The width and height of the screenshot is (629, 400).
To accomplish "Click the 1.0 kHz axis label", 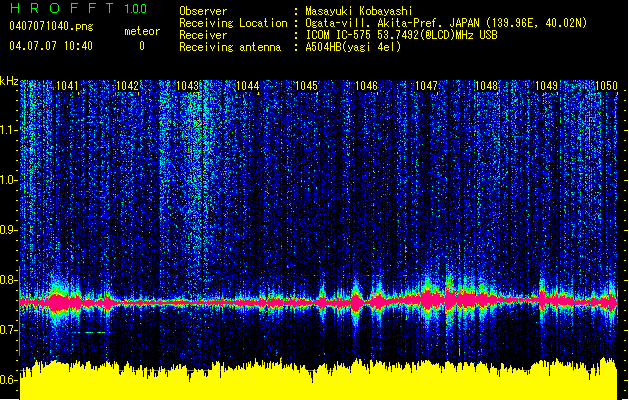I will (8, 180).
